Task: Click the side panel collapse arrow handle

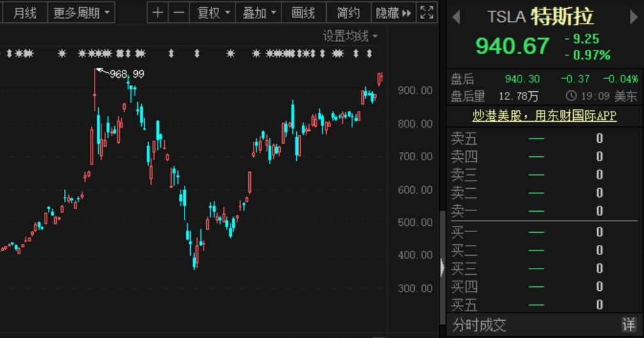Action: tap(442, 267)
